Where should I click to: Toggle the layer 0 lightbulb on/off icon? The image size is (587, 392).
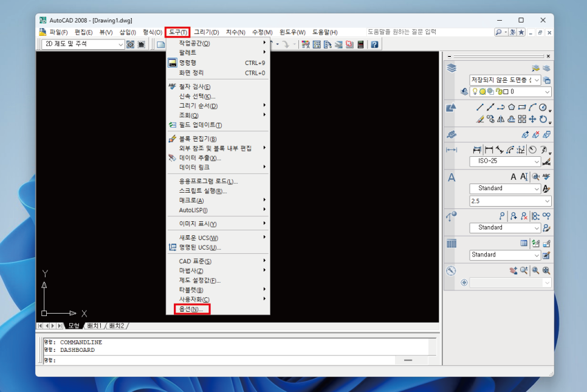(x=475, y=91)
